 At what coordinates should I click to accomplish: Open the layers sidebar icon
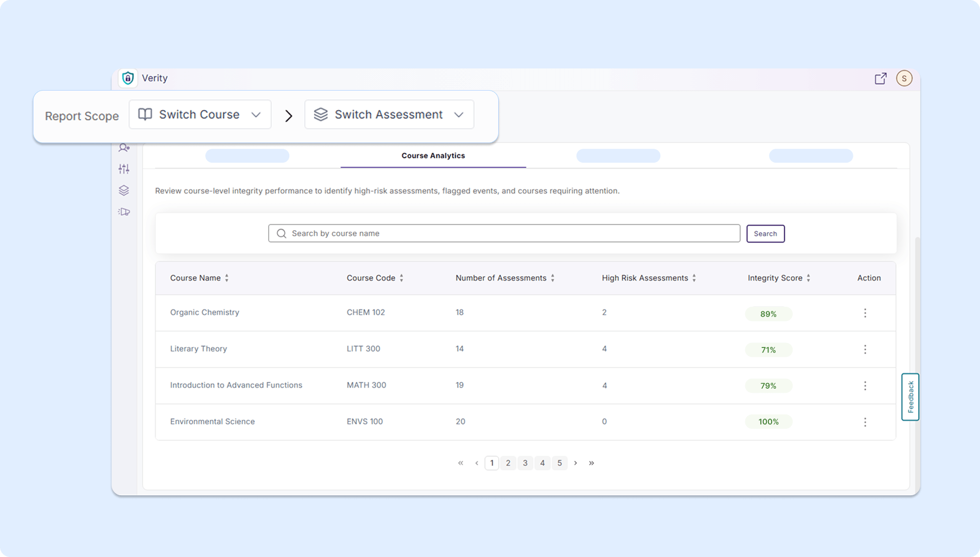(x=124, y=190)
